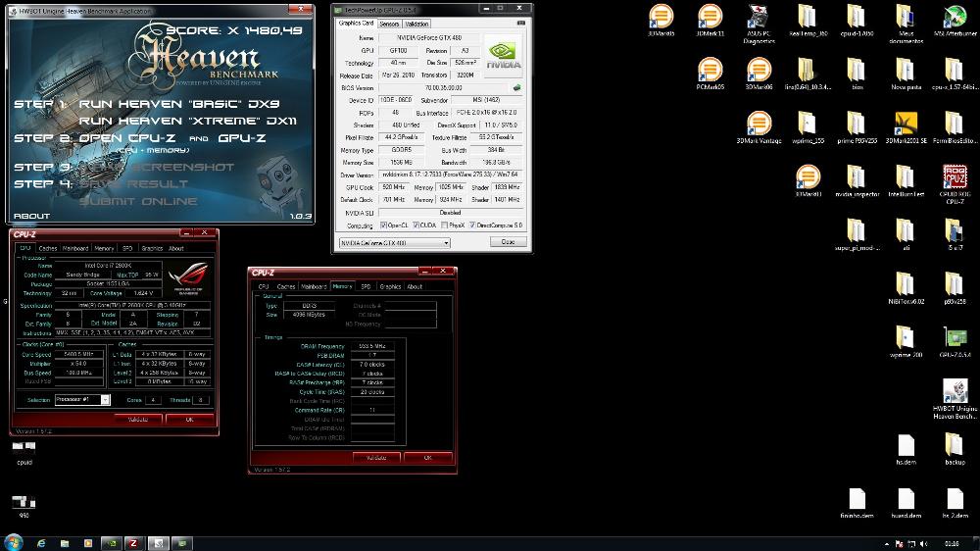
Task: Show hidden system tray icons
Action: [x=887, y=544]
